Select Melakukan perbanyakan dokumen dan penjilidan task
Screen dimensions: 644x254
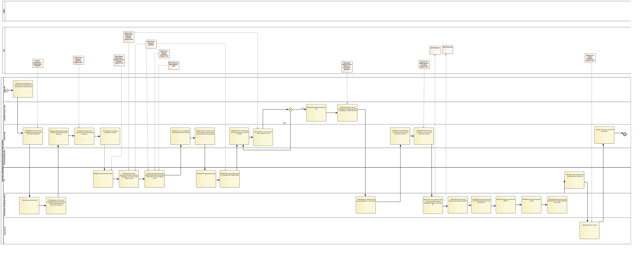click(400, 136)
